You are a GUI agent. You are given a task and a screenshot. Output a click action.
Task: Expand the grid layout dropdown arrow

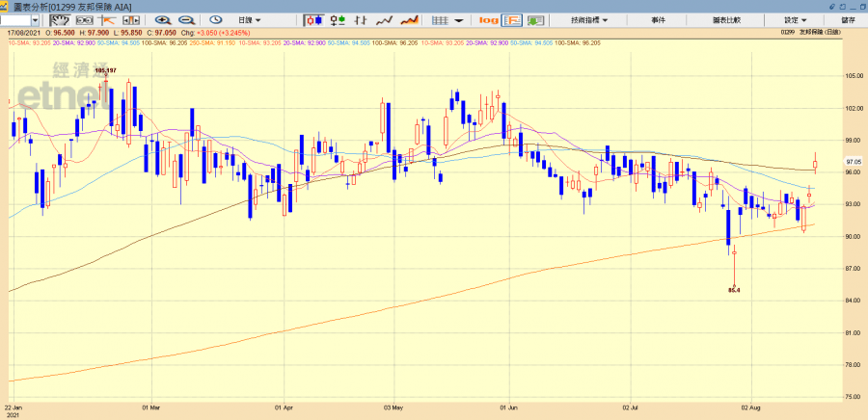tap(459, 19)
